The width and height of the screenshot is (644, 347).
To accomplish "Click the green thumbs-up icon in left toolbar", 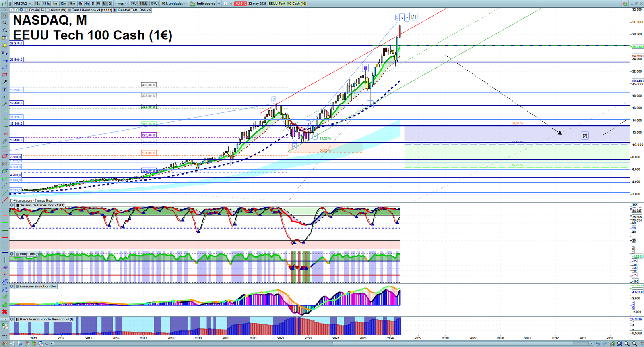I will tap(5, 304).
